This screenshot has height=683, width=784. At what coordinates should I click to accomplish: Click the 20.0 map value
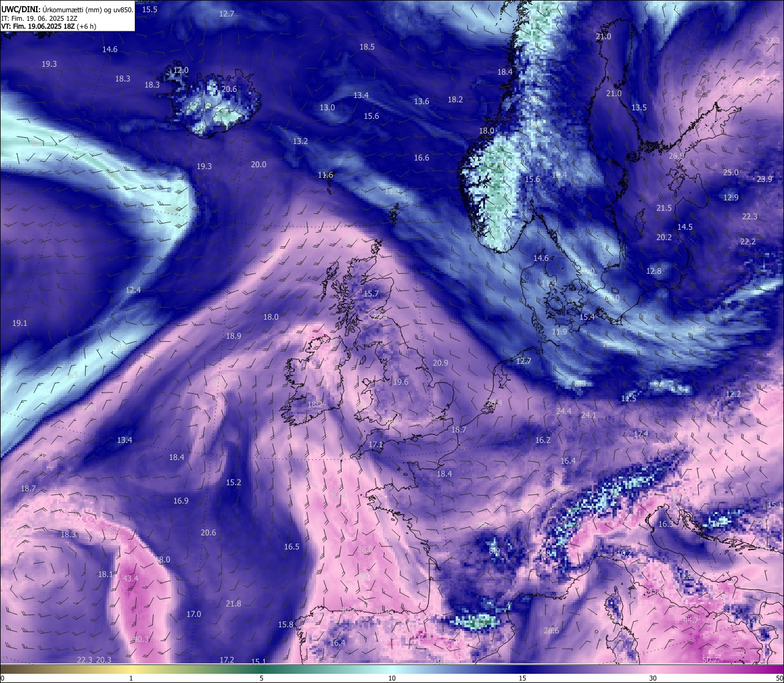click(x=258, y=164)
